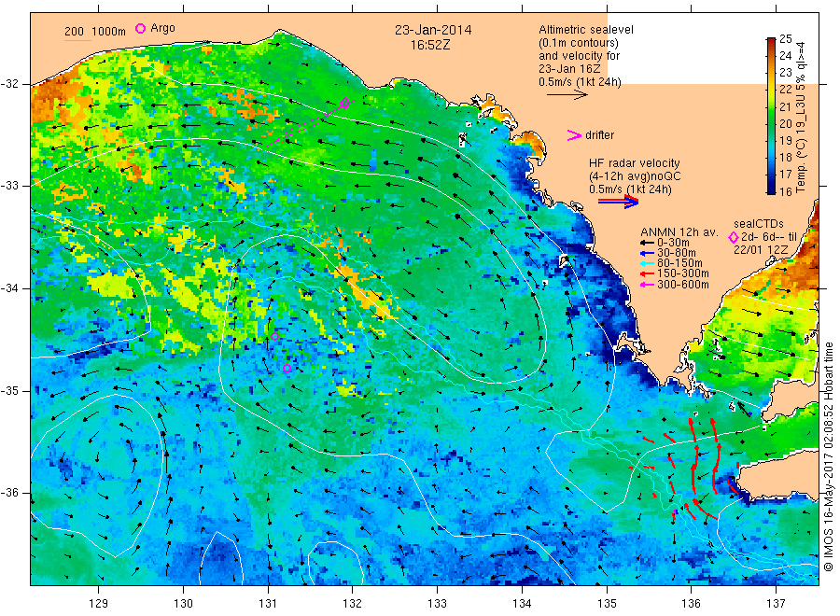Click the sealCTDs magenta diamond legend symbol

pos(734,237)
